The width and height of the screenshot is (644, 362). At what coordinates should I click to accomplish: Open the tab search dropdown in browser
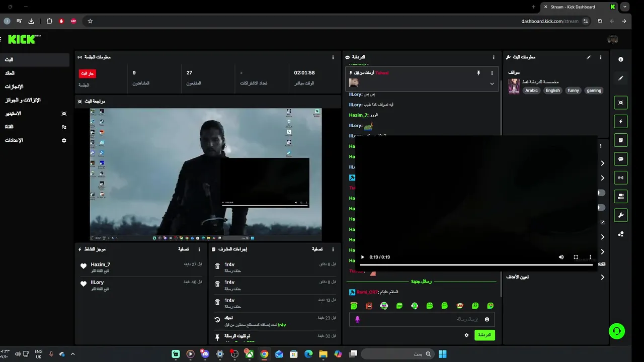[625, 7]
